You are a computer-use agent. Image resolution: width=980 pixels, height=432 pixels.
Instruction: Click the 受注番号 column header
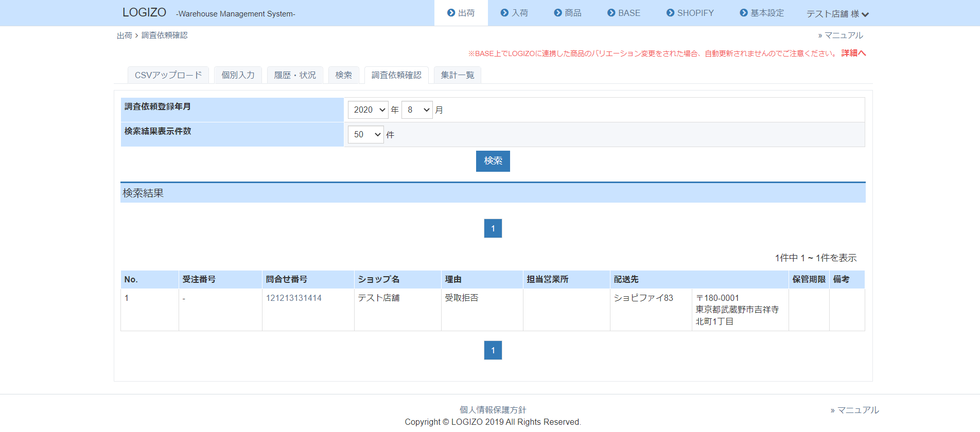click(x=220, y=279)
